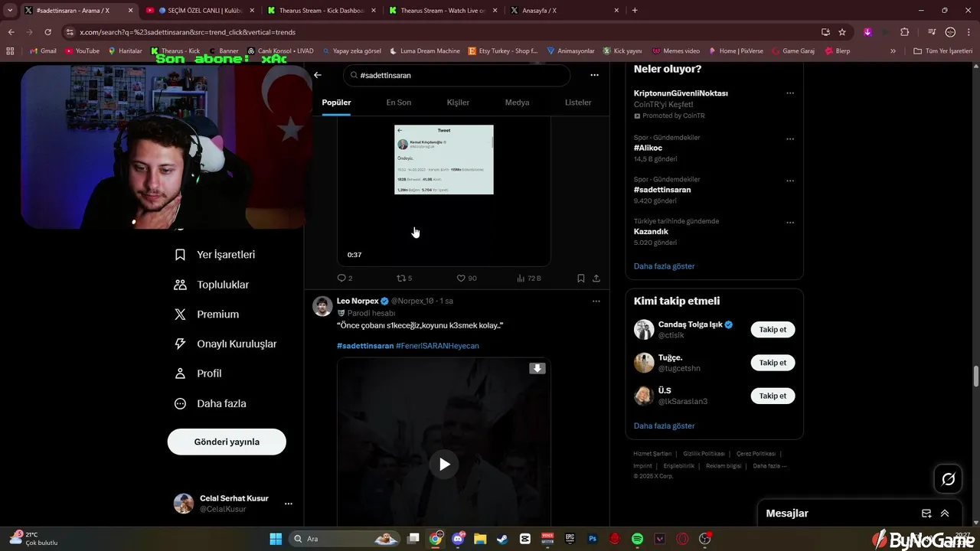Click Daha fazla göster under Kimi takip etmeli

click(x=664, y=425)
